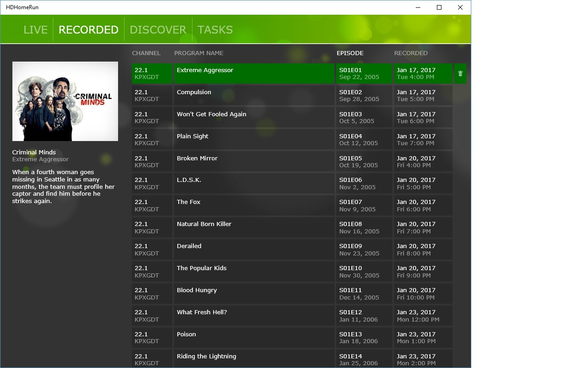The height and width of the screenshot is (368, 588).
Task: Click the Criminal Minds poster thumbnail
Action: pyautogui.click(x=65, y=101)
